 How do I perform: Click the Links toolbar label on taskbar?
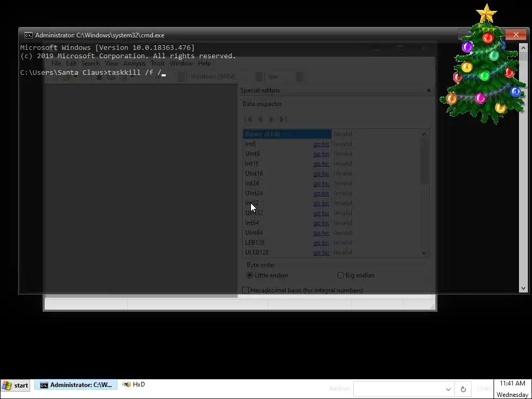click(x=484, y=389)
